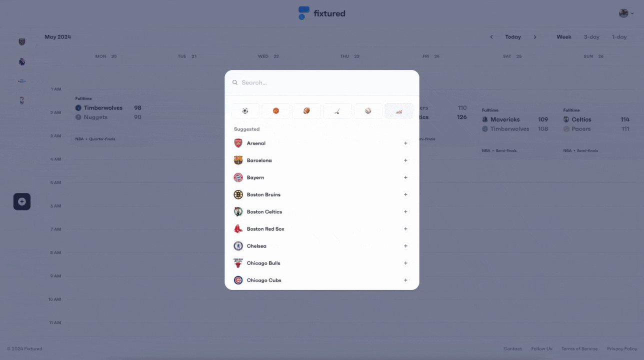Add Boston Red Sox with plus button

click(x=405, y=229)
